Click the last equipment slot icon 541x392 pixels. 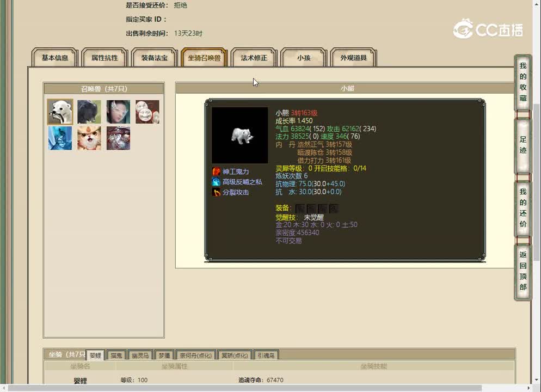(334, 208)
